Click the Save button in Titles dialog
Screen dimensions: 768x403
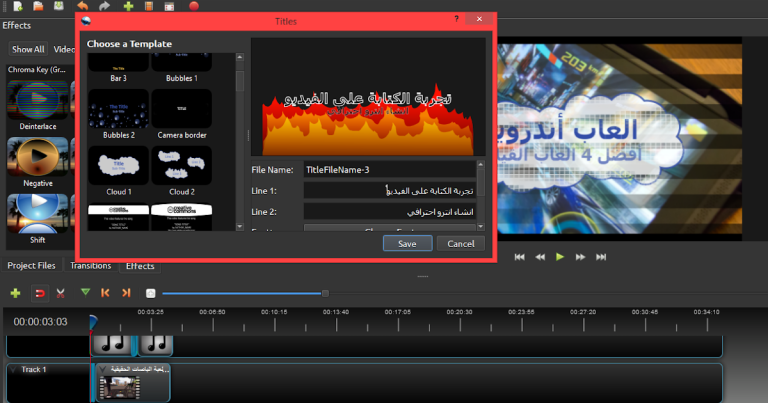point(408,243)
